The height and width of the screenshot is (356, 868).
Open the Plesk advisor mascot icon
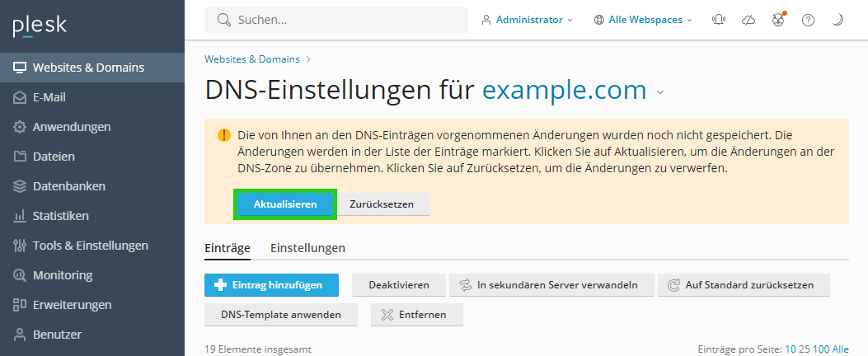[x=778, y=20]
